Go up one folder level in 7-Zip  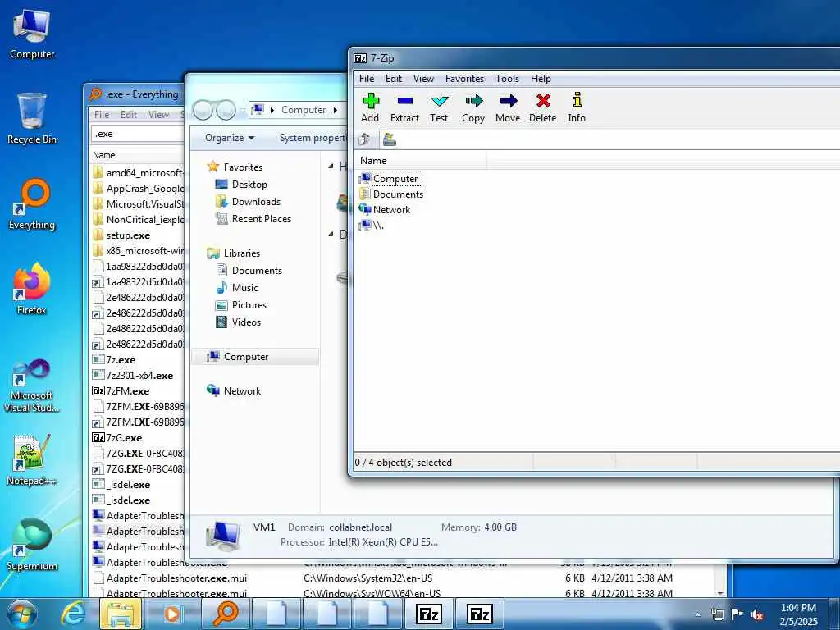tap(364, 139)
